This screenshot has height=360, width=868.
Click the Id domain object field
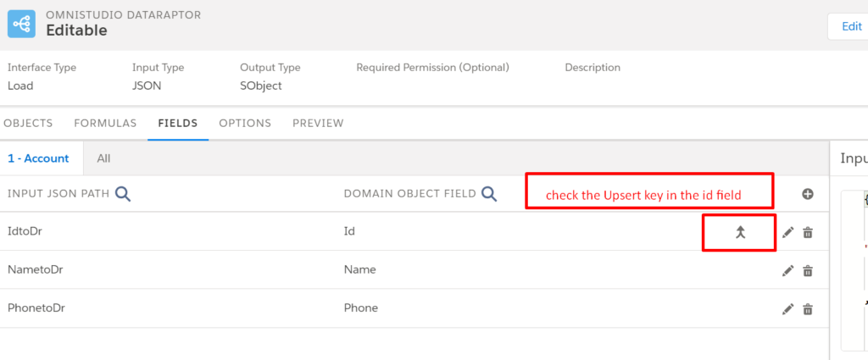click(x=349, y=231)
